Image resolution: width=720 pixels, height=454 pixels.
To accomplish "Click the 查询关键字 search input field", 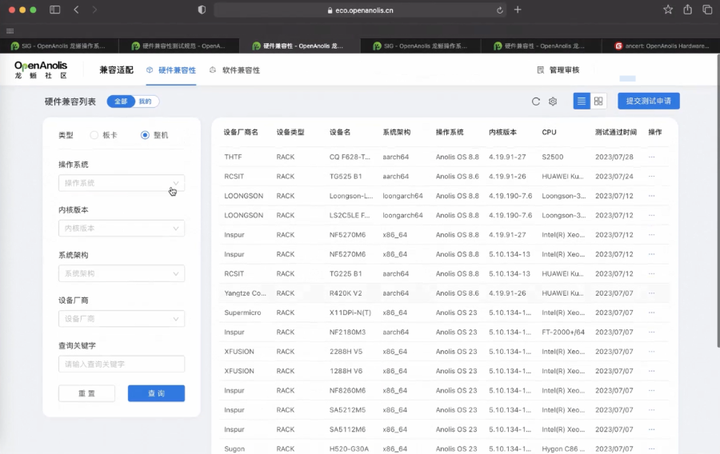I will (x=121, y=364).
